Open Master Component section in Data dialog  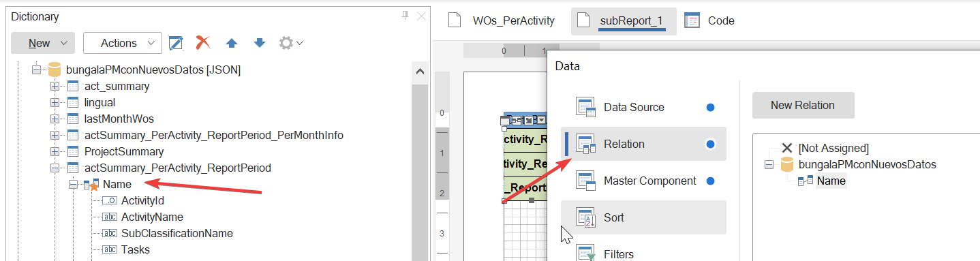(643, 181)
